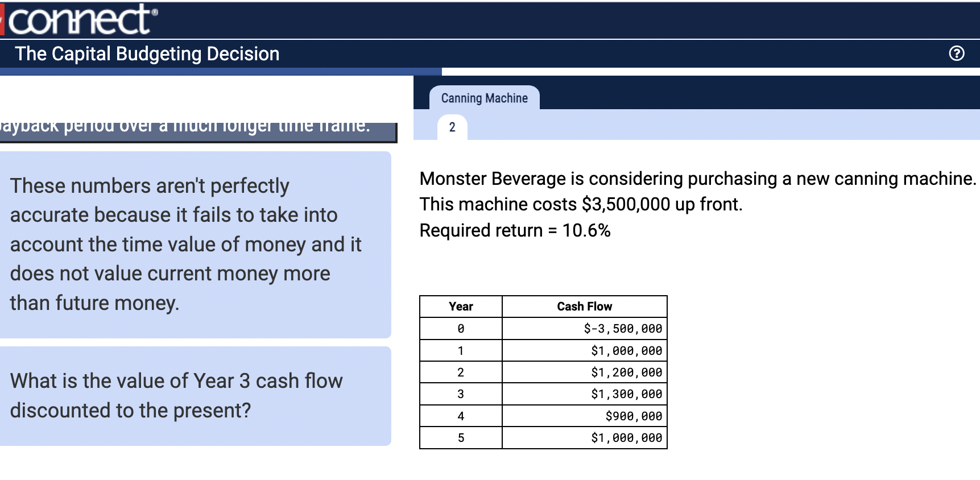
Task: Click the machine costs $3,500,000 sentence
Action: (581, 204)
